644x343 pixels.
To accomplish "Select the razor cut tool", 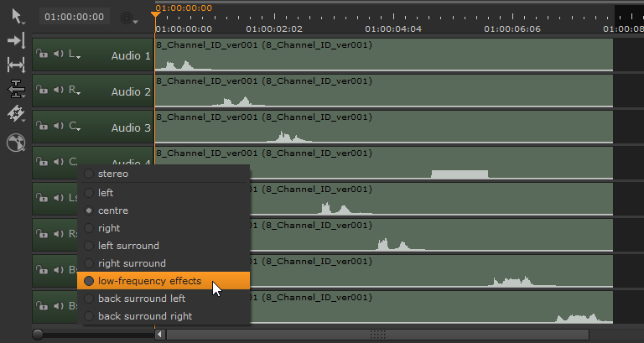I will pyautogui.click(x=16, y=114).
